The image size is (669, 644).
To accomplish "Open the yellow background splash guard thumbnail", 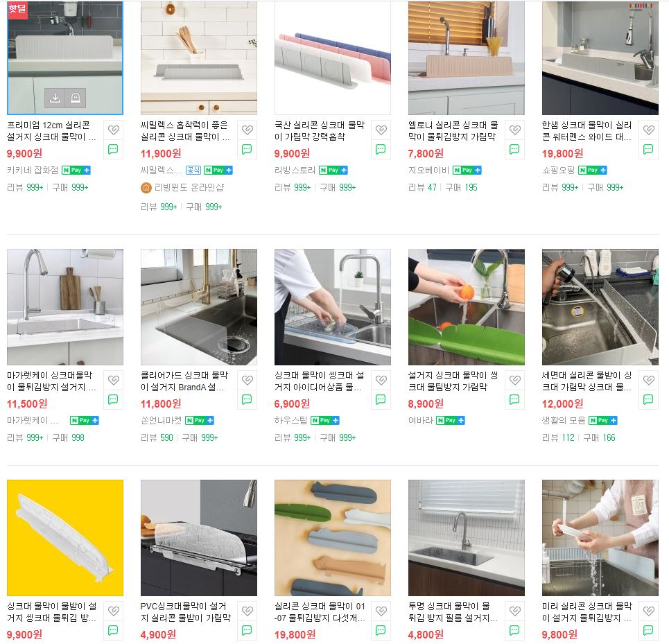I will click(65, 538).
